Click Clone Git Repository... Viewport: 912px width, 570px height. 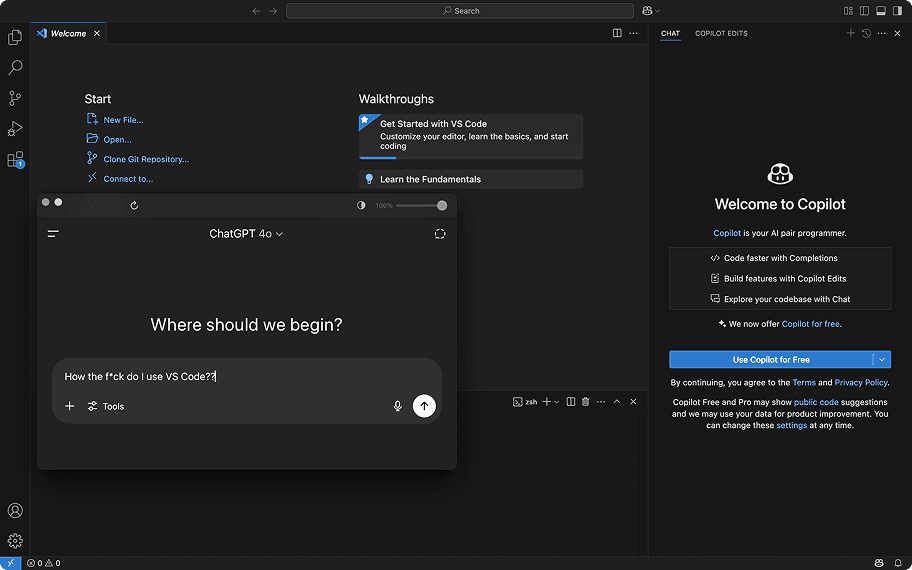coord(146,159)
